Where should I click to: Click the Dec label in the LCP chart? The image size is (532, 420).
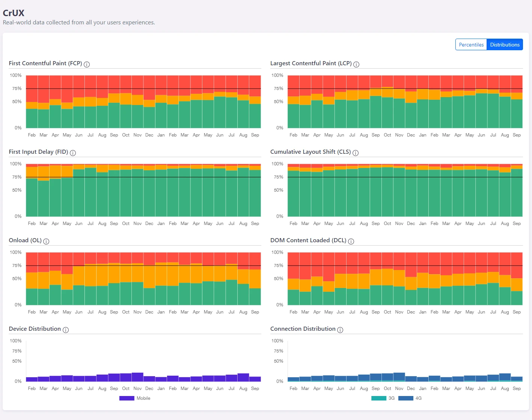tap(411, 135)
